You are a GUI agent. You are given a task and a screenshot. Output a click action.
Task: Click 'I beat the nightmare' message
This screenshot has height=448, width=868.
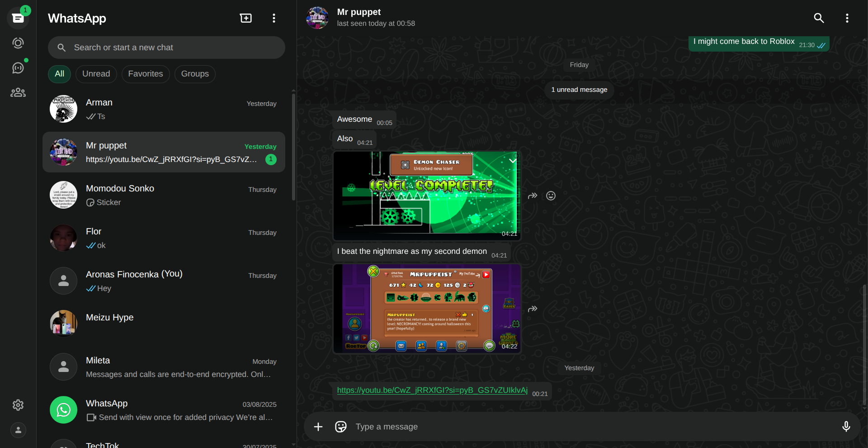point(422,252)
